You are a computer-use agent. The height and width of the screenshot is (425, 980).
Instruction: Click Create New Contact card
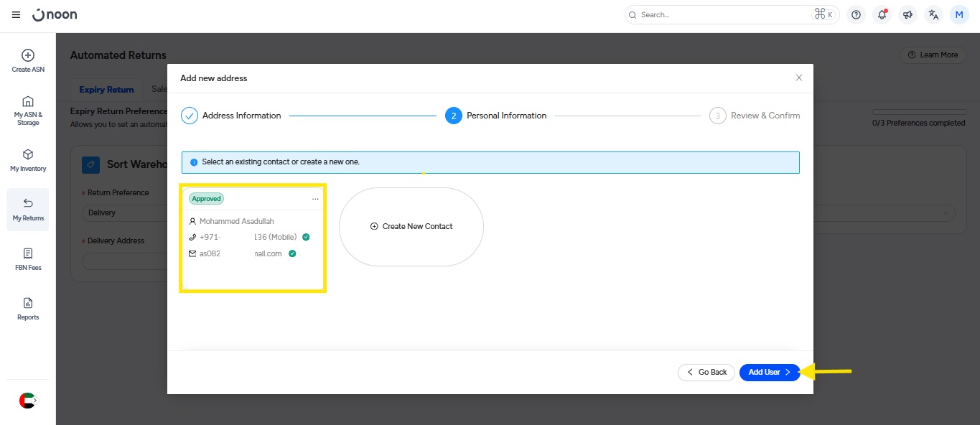point(411,226)
